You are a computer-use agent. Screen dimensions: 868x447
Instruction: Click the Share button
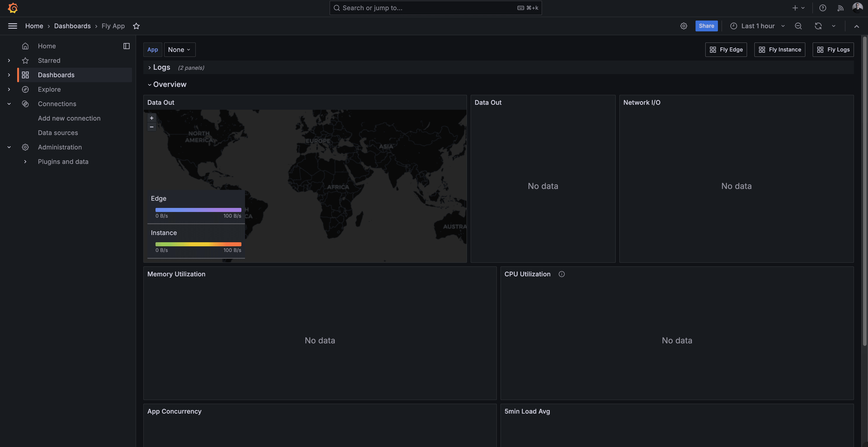(x=706, y=26)
